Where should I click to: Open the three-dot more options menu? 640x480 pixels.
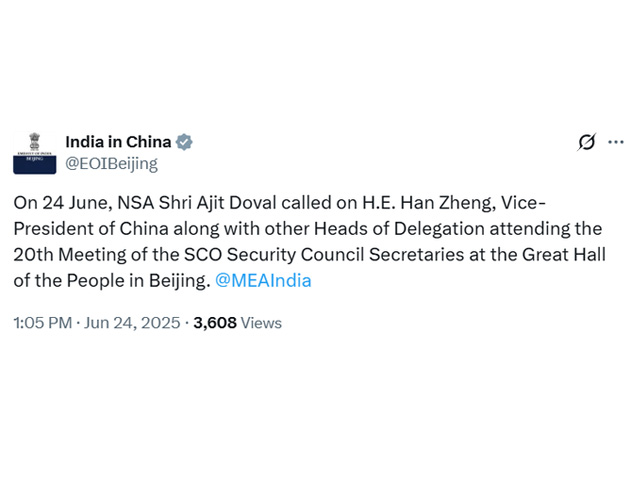point(616,143)
